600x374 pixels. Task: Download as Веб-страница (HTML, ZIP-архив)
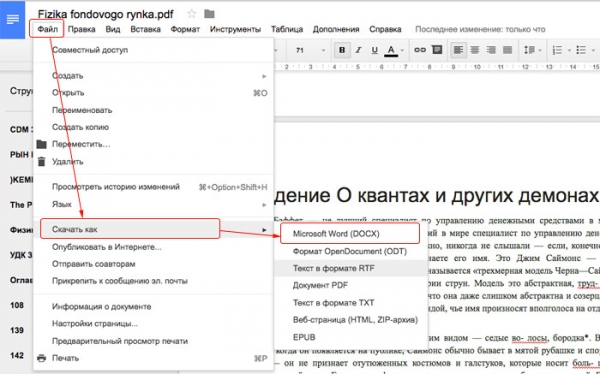tap(351, 320)
